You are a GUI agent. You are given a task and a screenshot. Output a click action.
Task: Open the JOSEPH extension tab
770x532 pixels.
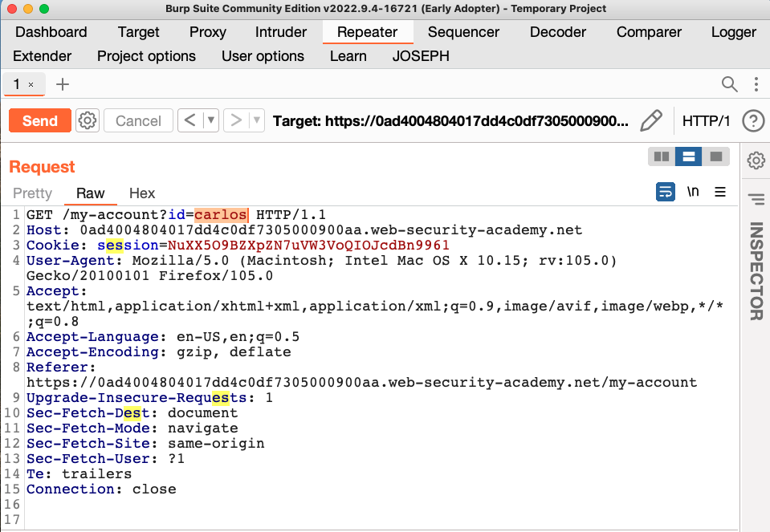421,56
